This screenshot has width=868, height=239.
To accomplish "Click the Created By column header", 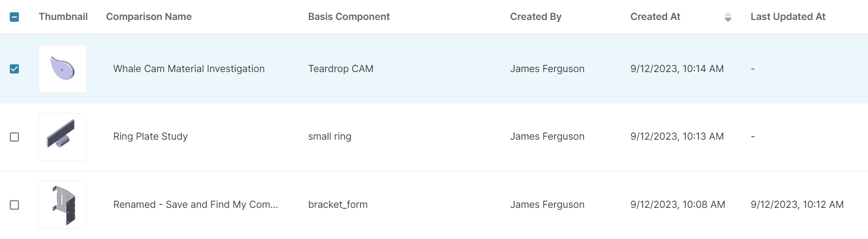I will pyautogui.click(x=536, y=17).
